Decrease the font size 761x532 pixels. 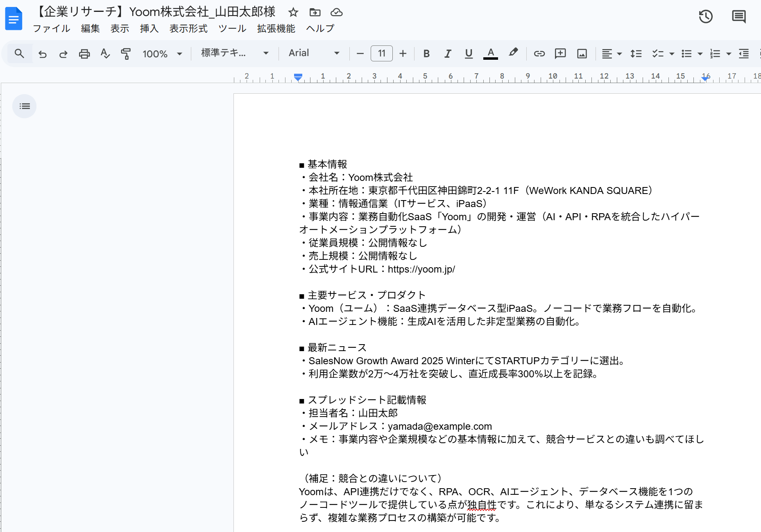[x=360, y=54]
